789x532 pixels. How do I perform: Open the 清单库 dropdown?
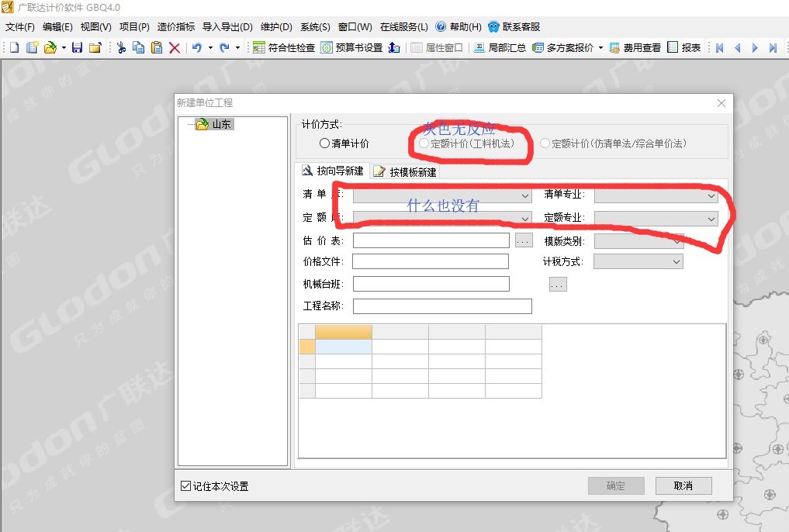[x=442, y=195]
